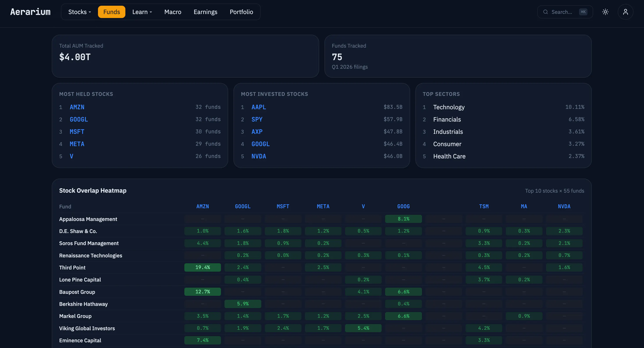Select the V heatmap column header
Viewport: 644px width, 348px height.
(x=363, y=206)
